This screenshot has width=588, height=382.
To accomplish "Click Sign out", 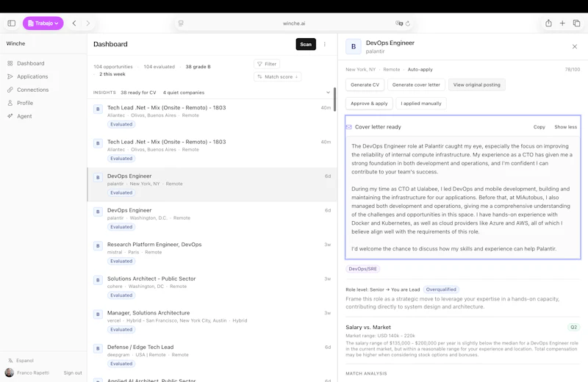I will point(73,373).
